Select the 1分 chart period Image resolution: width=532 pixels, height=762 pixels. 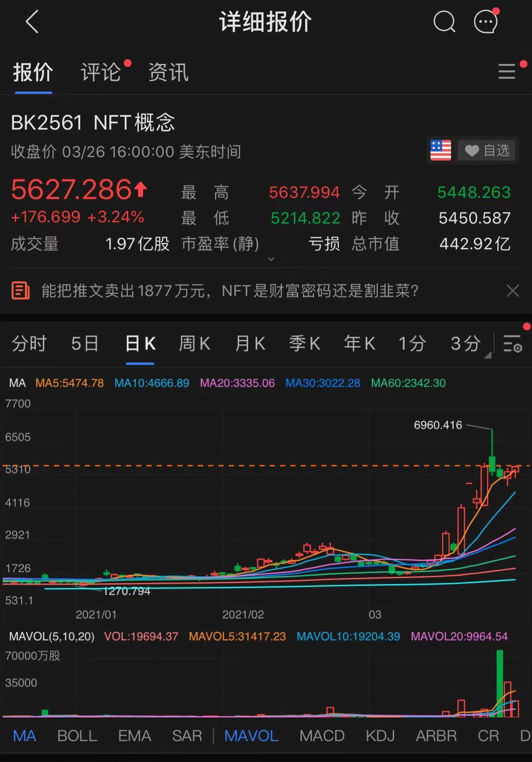coord(412,343)
